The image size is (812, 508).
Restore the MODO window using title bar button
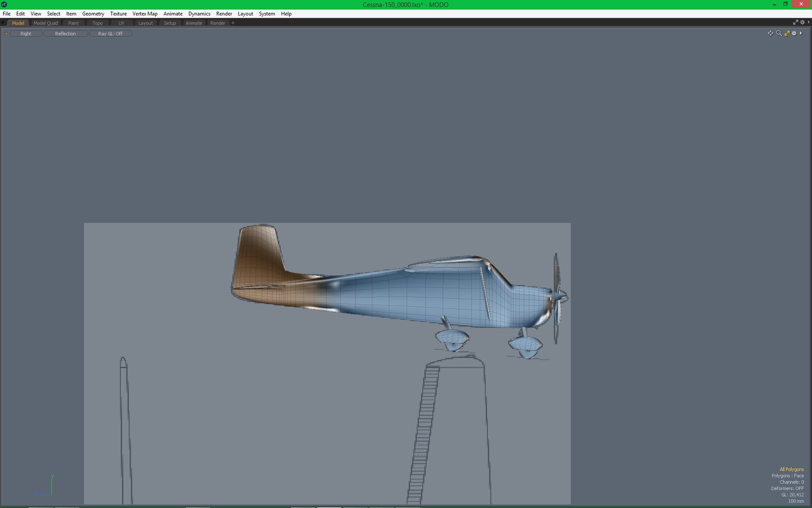[x=785, y=4]
